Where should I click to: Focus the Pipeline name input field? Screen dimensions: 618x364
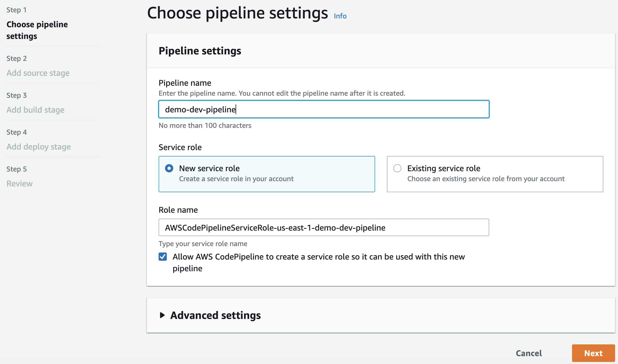click(x=324, y=109)
